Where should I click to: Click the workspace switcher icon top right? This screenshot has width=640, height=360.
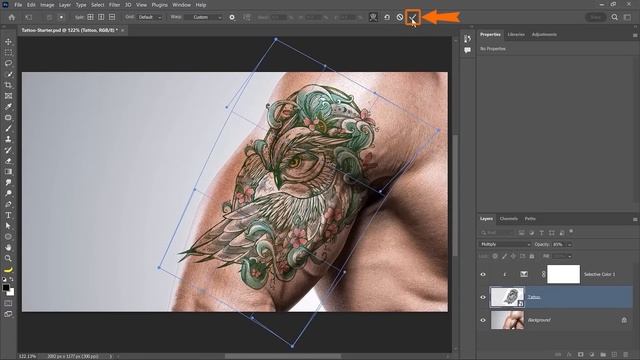pos(627,17)
